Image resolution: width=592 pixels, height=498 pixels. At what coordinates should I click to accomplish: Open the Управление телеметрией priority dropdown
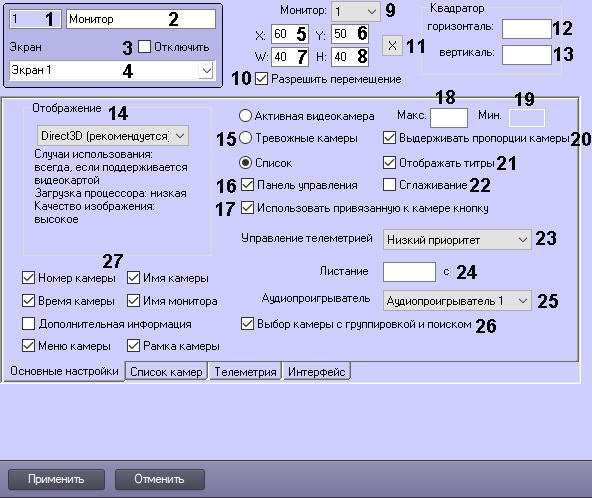point(457,239)
